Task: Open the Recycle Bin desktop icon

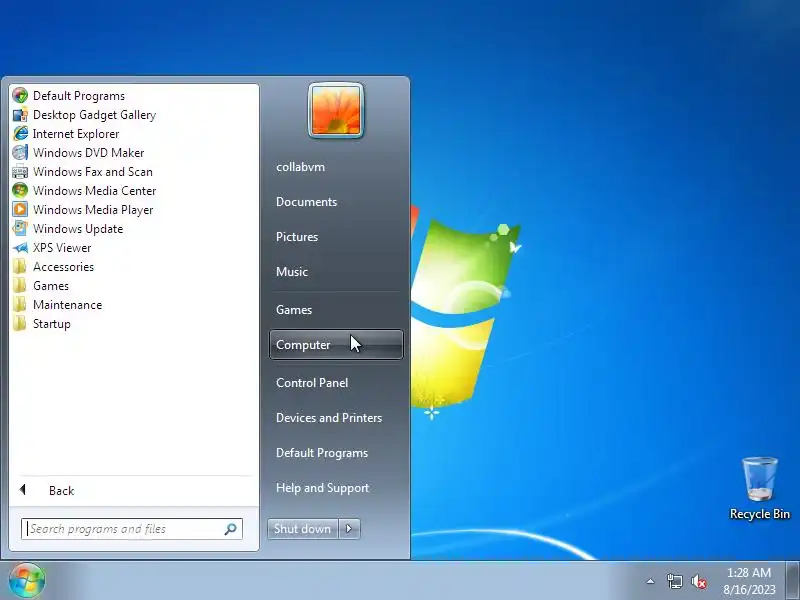Action: coord(760,488)
